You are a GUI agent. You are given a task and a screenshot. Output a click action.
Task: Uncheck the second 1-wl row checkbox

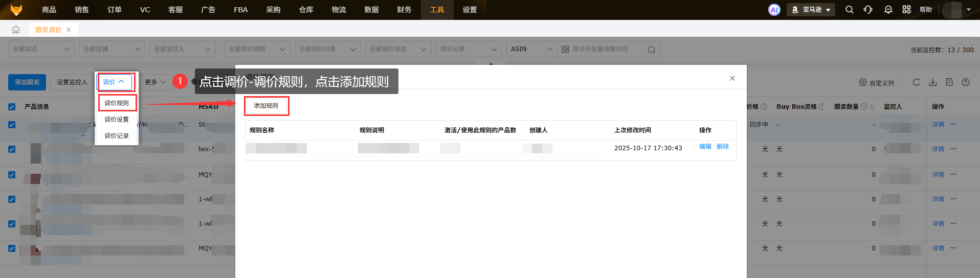tap(12, 224)
